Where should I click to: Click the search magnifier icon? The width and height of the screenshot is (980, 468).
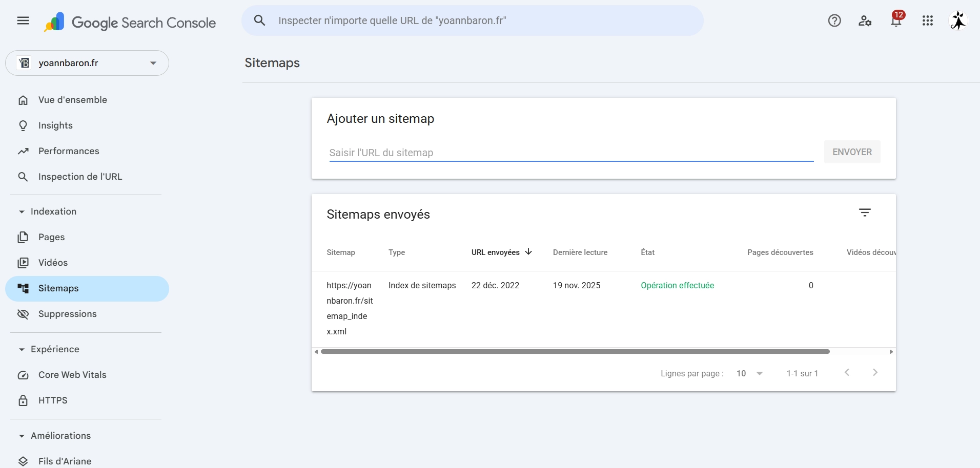tap(260, 20)
